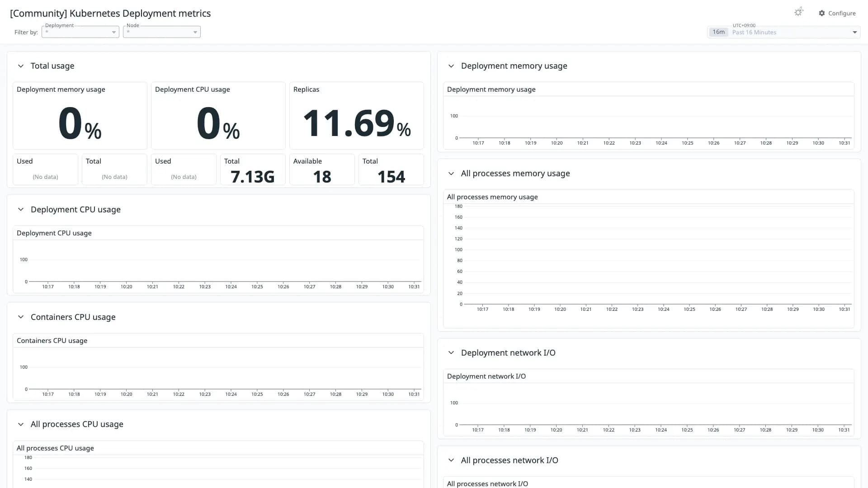Click the Configure gear icon
The image size is (868, 488).
(x=822, y=13)
